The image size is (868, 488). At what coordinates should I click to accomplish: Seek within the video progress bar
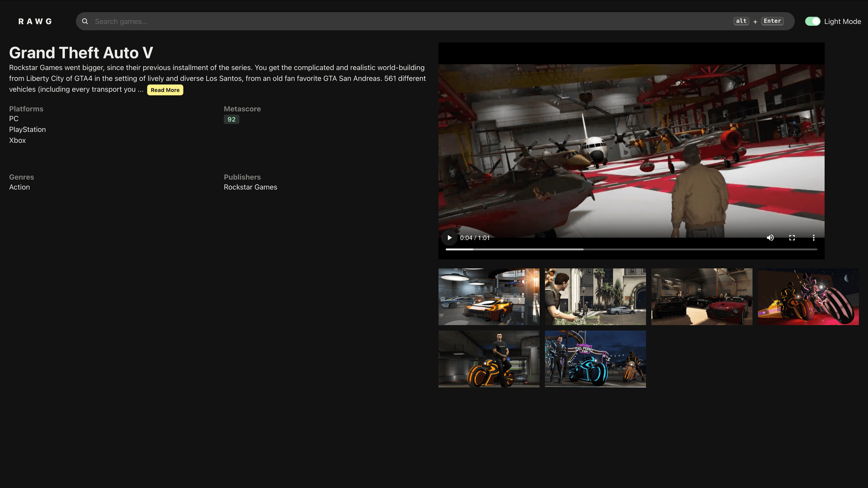pos(631,250)
